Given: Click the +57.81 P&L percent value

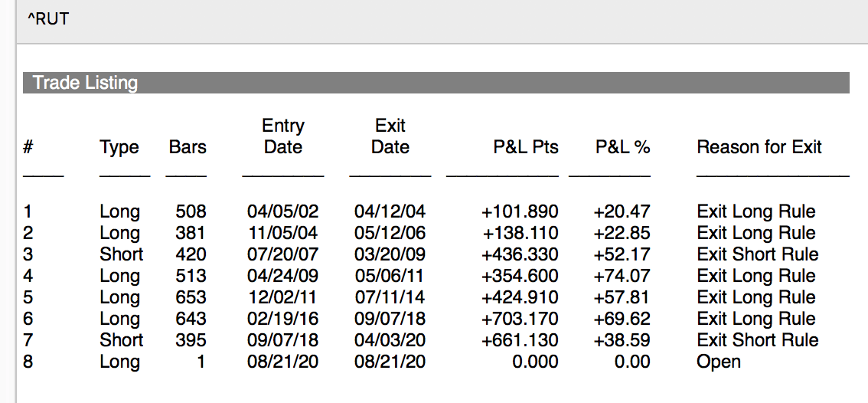Looking at the screenshot, I should pos(622,297).
